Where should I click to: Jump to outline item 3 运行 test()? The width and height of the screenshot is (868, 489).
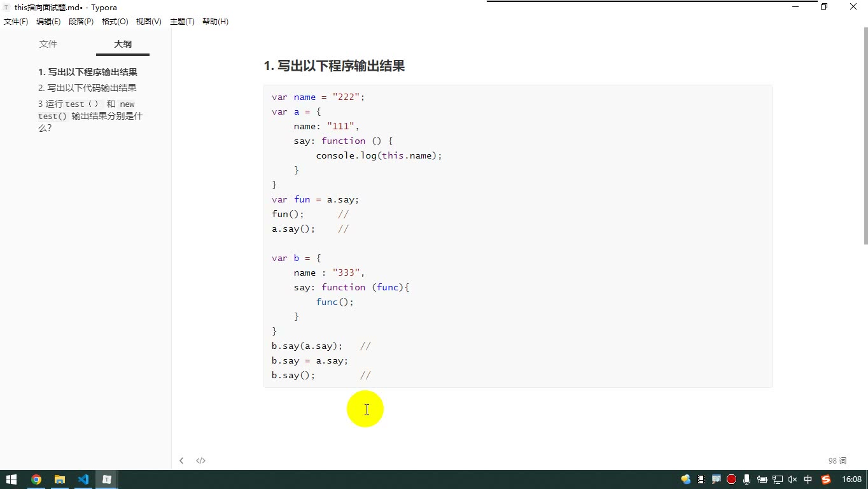pos(90,116)
